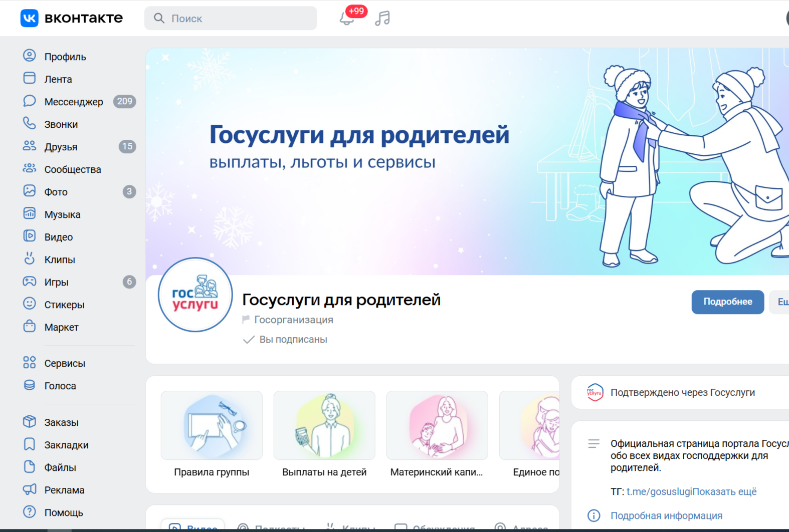Viewport: 789px width, 532px height.
Task: Select Profile (Профиль) menu item
Action: click(x=65, y=57)
